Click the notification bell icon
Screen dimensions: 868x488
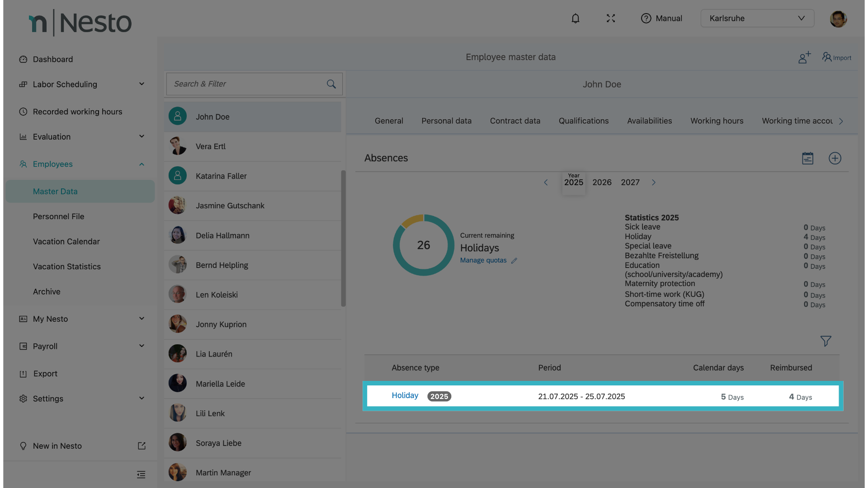click(575, 19)
